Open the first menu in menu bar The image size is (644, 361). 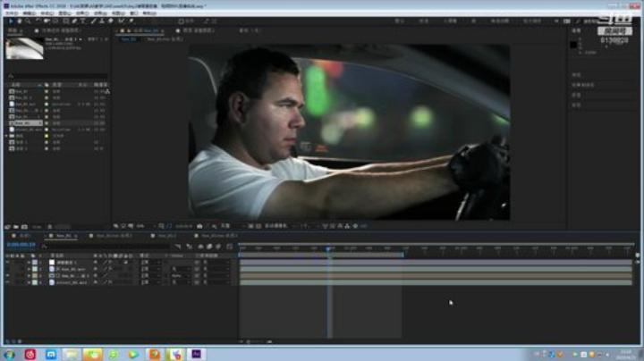(11, 13)
